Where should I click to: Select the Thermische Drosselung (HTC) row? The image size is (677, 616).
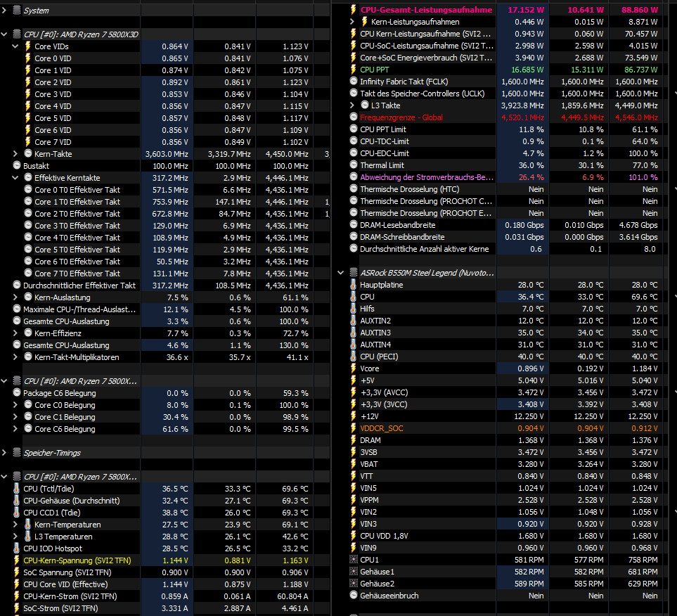coord(505,189)
